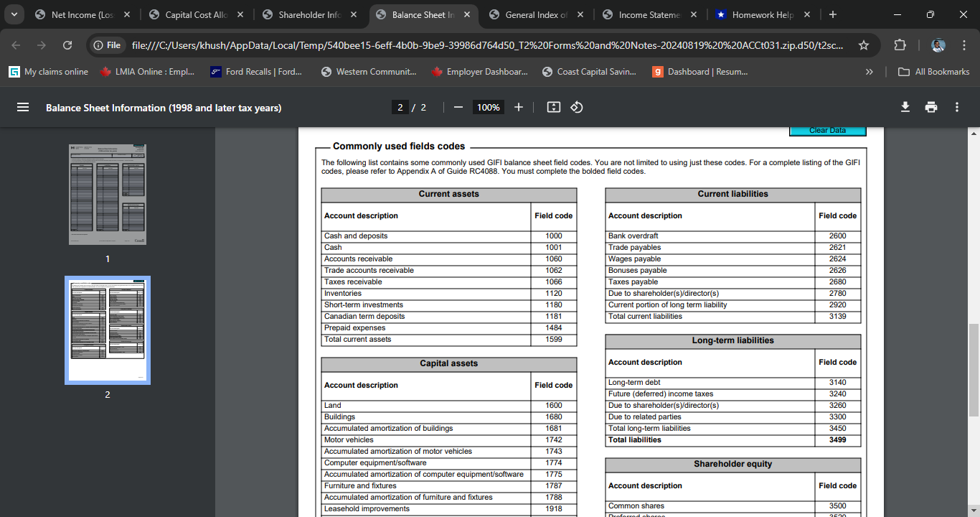Screen dimensions: 980x517
Task: Click the zoom in plus icon
Action: tap(519, 108)
